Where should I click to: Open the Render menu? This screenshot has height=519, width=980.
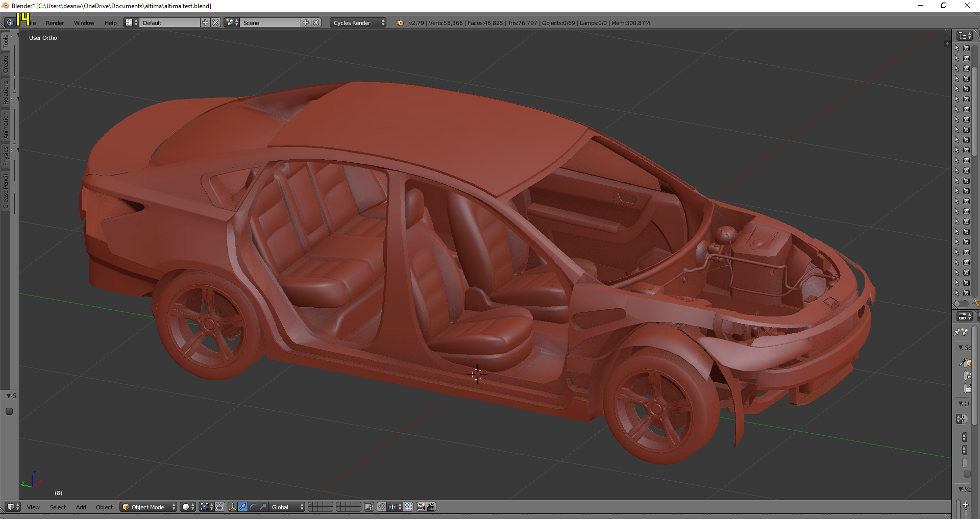(x=55, y=23)
